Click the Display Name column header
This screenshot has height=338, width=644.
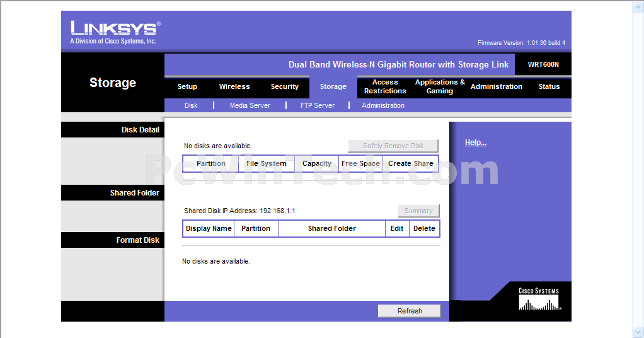[209, 229]
